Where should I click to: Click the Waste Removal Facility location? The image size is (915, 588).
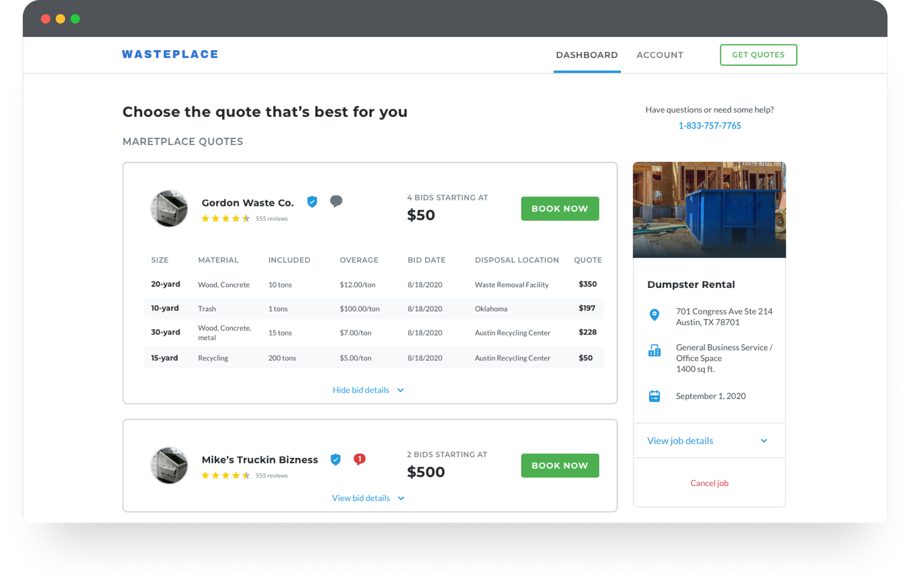tap(511, 284)
